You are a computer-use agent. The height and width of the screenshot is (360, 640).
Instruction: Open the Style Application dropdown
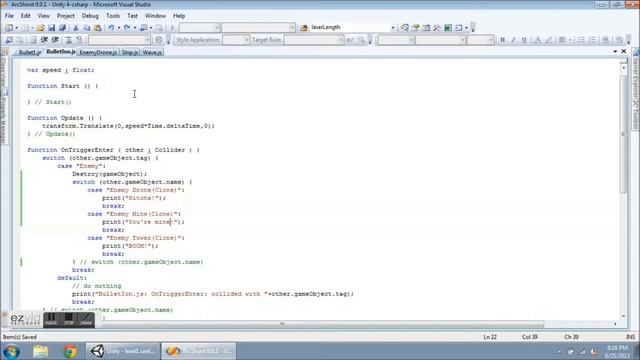point(247,40)
